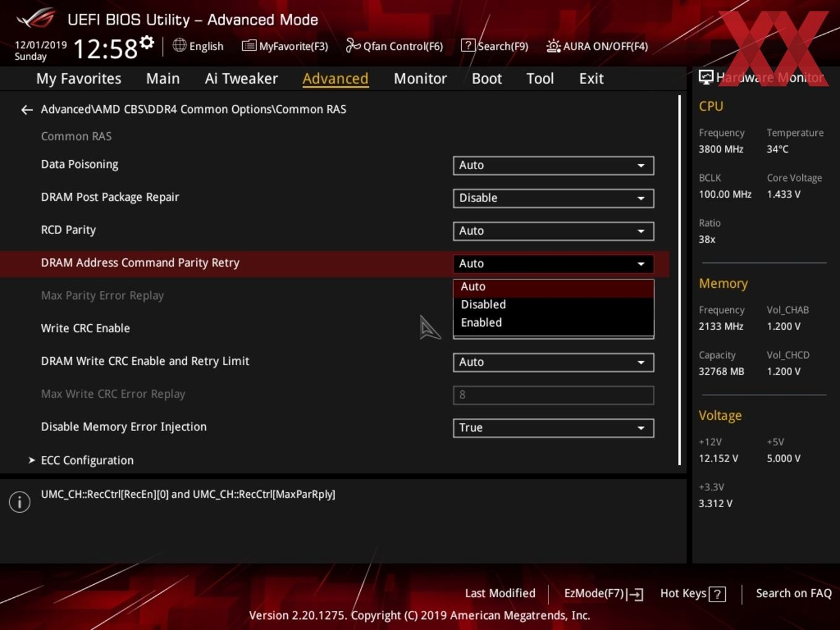Click the +3.3V 3.312 V reading

tap(716, 503)
